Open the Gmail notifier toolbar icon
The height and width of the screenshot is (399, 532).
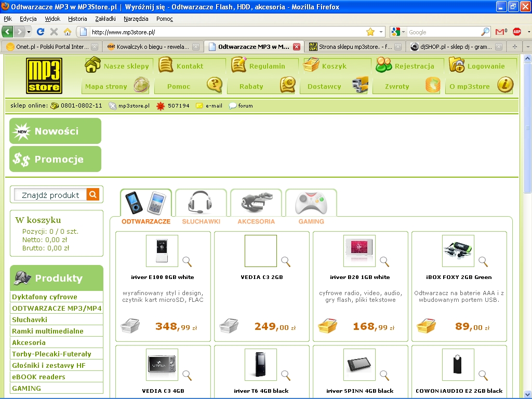[x=501, y=32]
